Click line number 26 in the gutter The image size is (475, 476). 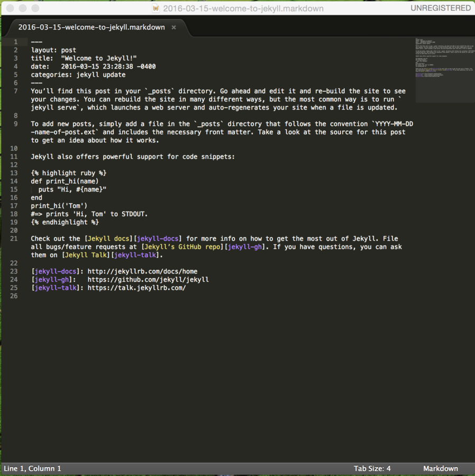(x=14, y=296)
